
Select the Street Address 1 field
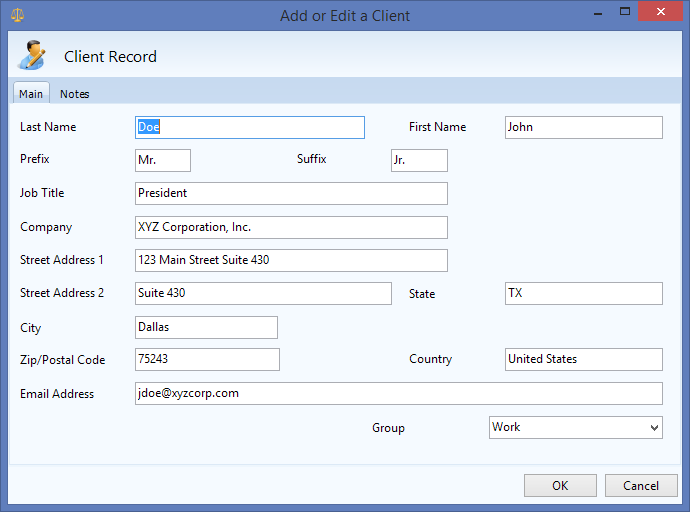[291, 260]
